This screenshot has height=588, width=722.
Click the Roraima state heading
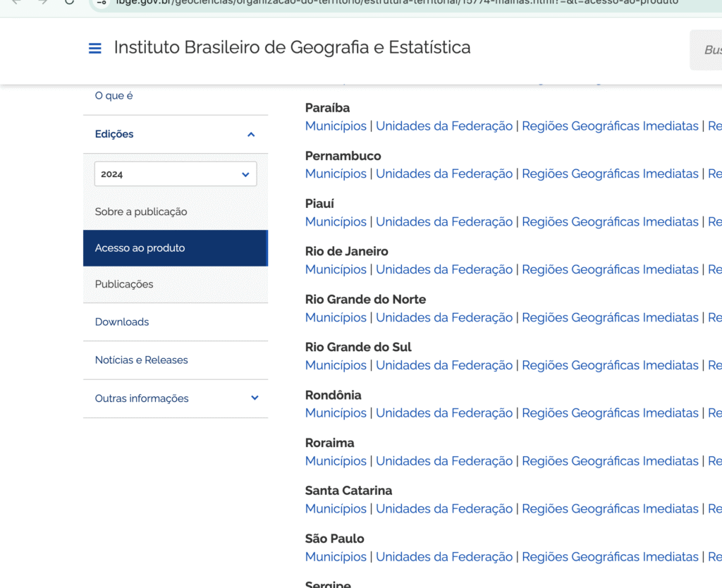pos(330,443)
